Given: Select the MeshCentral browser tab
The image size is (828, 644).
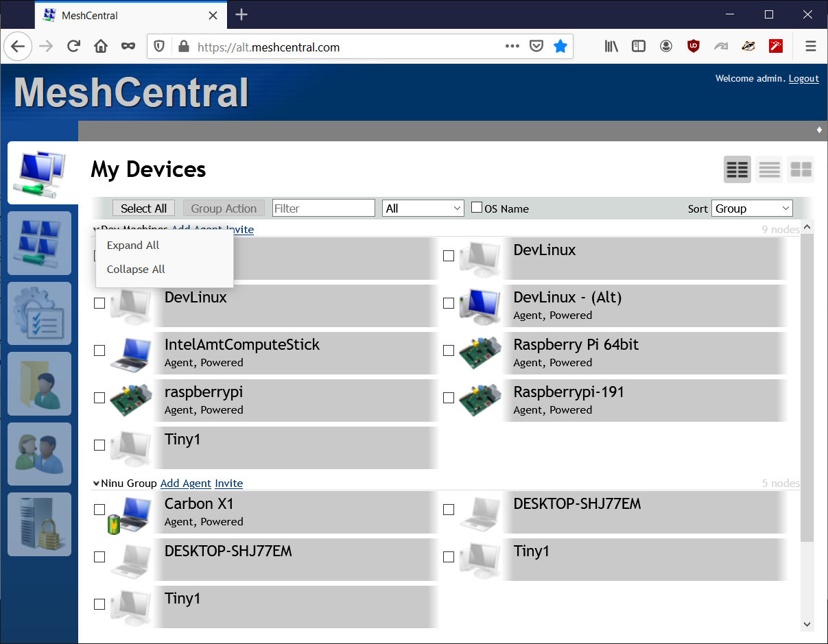Looking at the screenshot, I should [130, 15].
